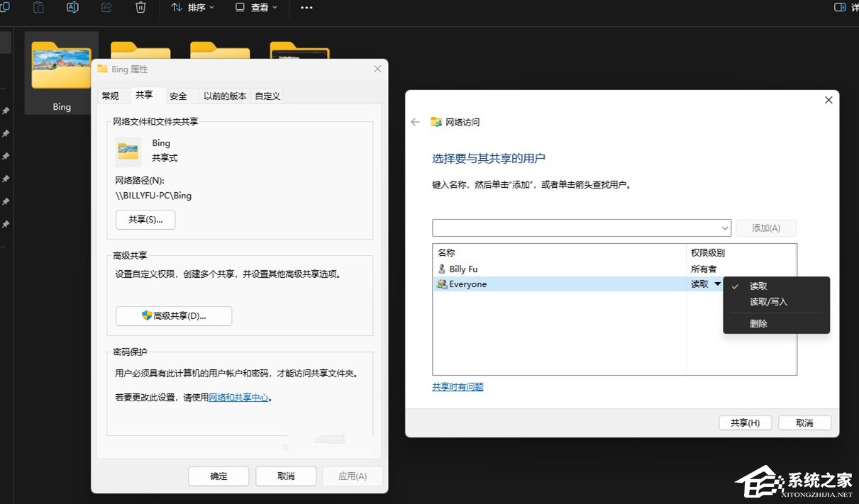This screenshot has width=859, height=504.
Task: Select the Rename icon in the toolbar
Action: point(72,9)
